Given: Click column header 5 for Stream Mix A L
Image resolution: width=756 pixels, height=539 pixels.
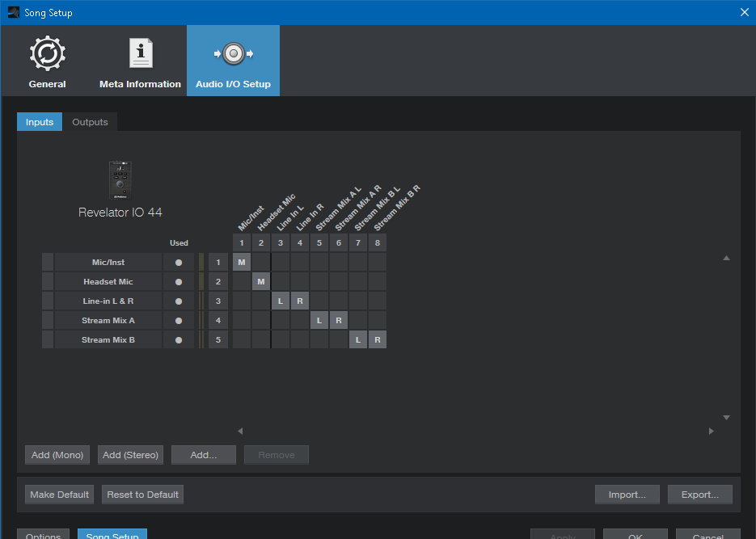Looking at the screenshot, I should [x=319, y=242].
